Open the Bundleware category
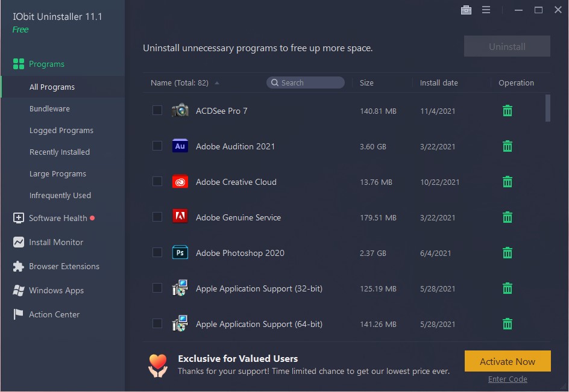 pyautogui.click(x=49, y=109)
